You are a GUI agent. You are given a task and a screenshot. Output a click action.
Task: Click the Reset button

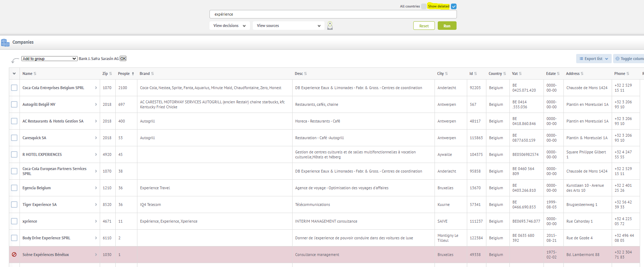click(x=424, y=26)
